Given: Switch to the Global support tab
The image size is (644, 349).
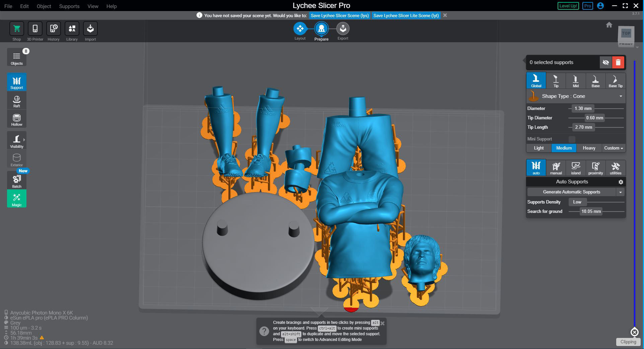Looking at the screenshot, I should point(536,81).
